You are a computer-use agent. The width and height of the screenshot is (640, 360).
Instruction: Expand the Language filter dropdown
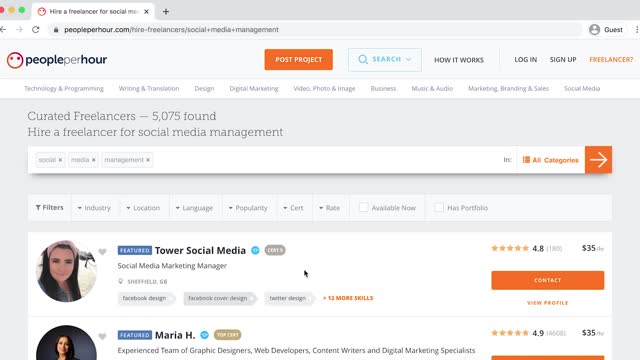[x=194, y=208]
